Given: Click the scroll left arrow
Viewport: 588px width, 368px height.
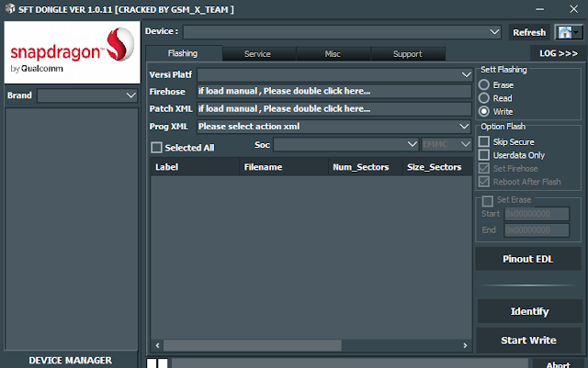Looking at the screenshot, I should pos(157,345).
